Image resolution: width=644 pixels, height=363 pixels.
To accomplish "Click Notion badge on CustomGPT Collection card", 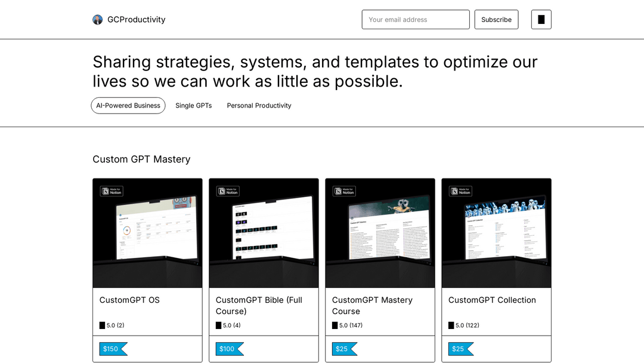I will [460, 191].
